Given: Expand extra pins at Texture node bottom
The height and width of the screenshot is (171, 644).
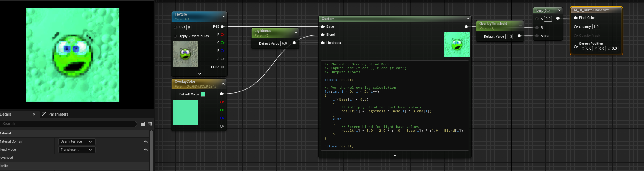Looking at the screenshot, I should point(200,73).
